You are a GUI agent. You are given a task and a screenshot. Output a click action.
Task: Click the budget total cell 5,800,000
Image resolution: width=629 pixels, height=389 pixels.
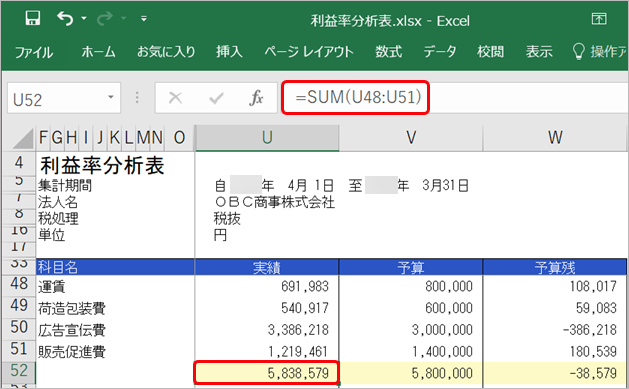[x=411, y=373]
